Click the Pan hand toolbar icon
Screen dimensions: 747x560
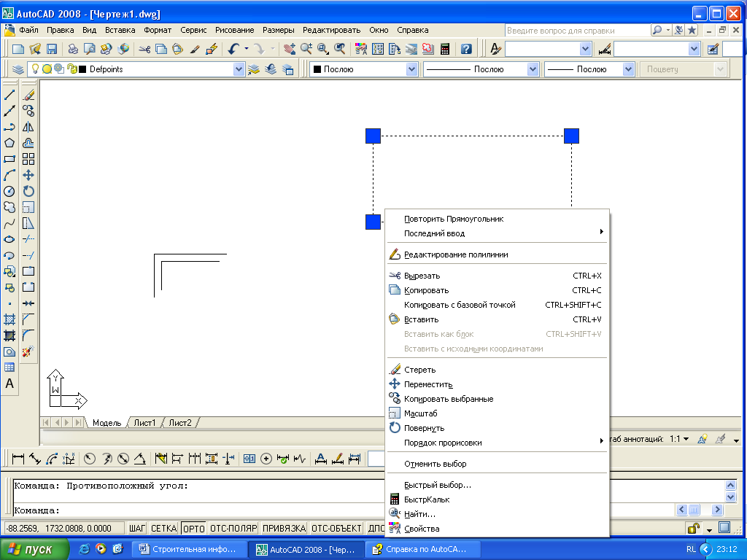tap(289, 49)
